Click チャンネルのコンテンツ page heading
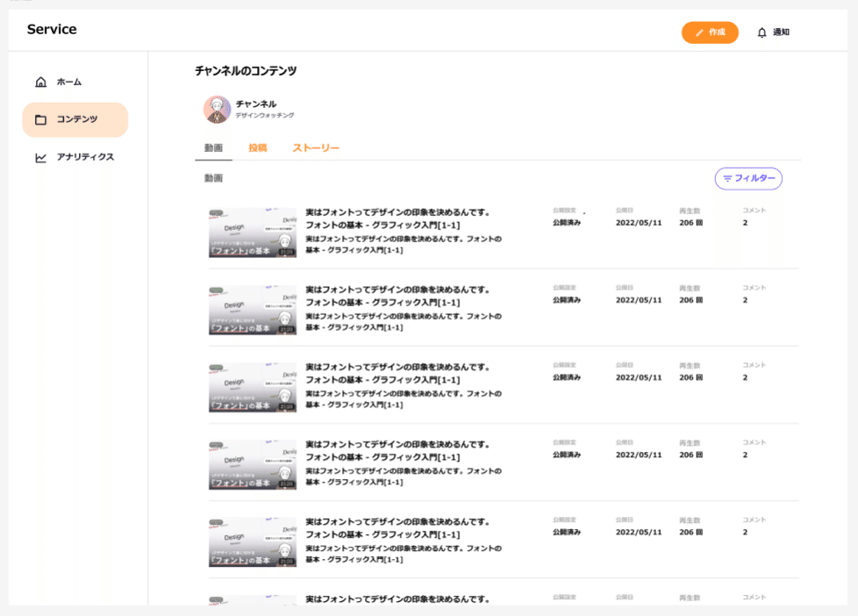Screen dimensions: 858x616 [246, 70]
